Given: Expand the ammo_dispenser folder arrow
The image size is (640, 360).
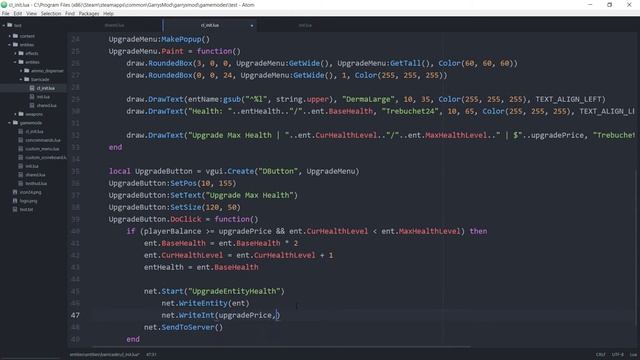Looking at the screenshot, I should click(21, 71).
